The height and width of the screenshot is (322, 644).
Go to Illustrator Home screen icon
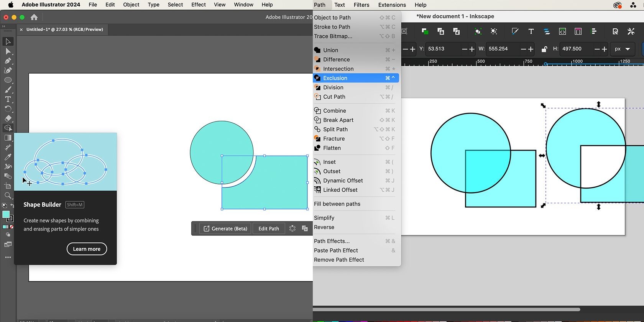(34, 17)
